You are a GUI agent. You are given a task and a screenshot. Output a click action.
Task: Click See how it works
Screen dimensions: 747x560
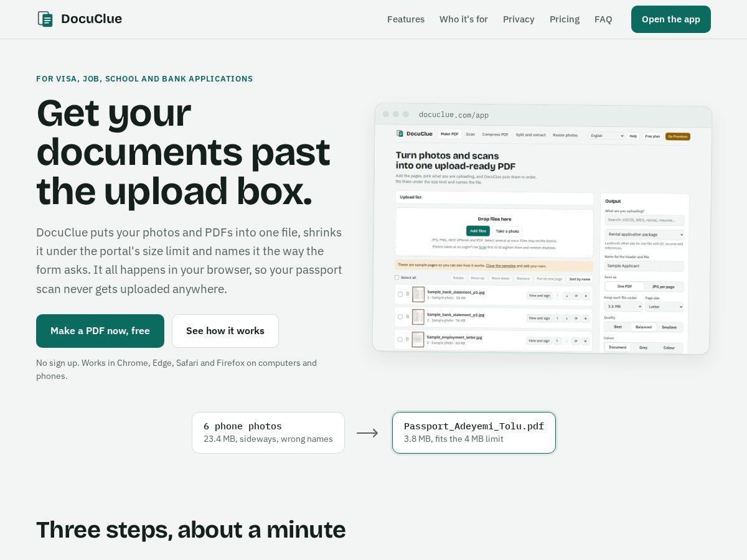225,331
